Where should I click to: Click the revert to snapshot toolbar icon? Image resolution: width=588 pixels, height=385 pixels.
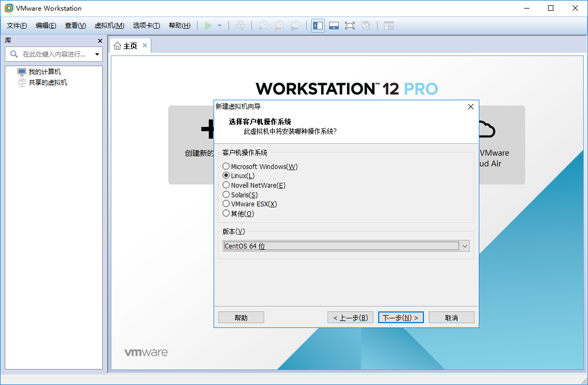280,26
